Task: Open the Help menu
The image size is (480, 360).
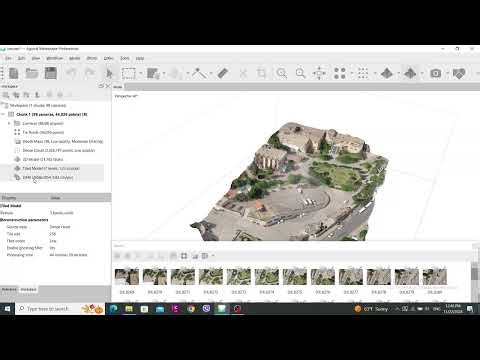Action: pos(140,58)
